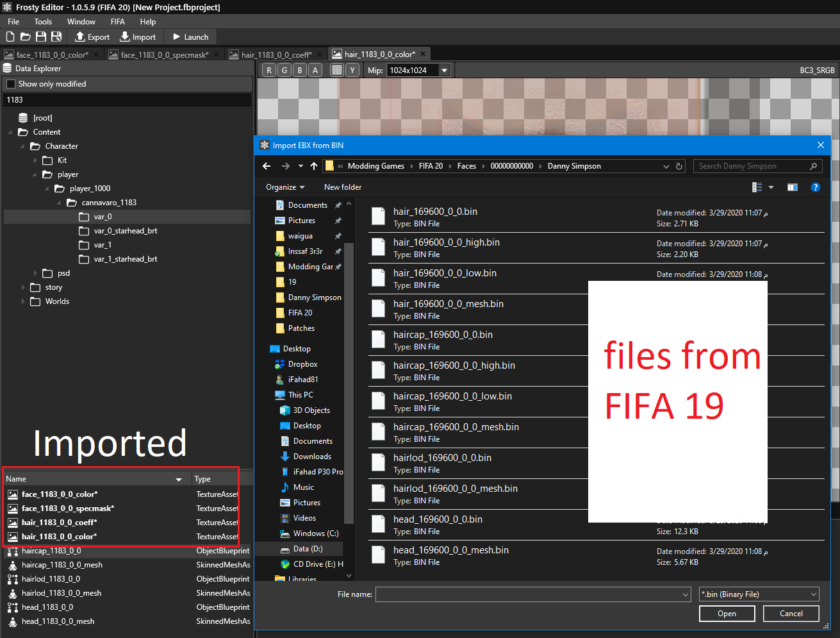The width and height of the screenshot is (840, 638).
Task: Switch to hair_1183_0_0_coeff* tab
Action: click(277, 55)
